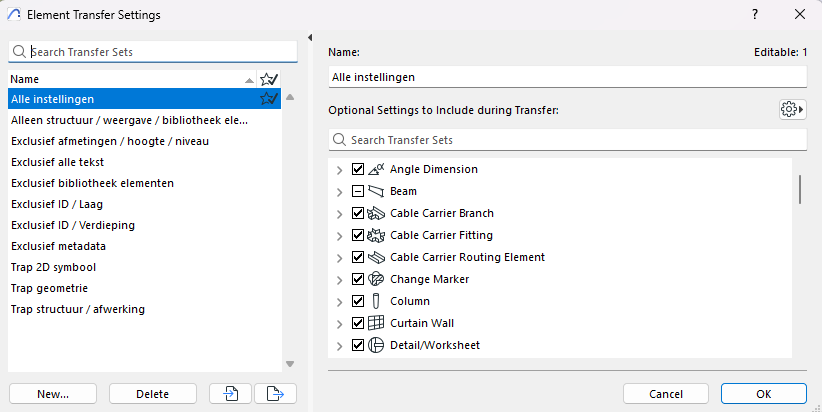Click the New... button
This screenshot has height=412, width=822.
53,394
